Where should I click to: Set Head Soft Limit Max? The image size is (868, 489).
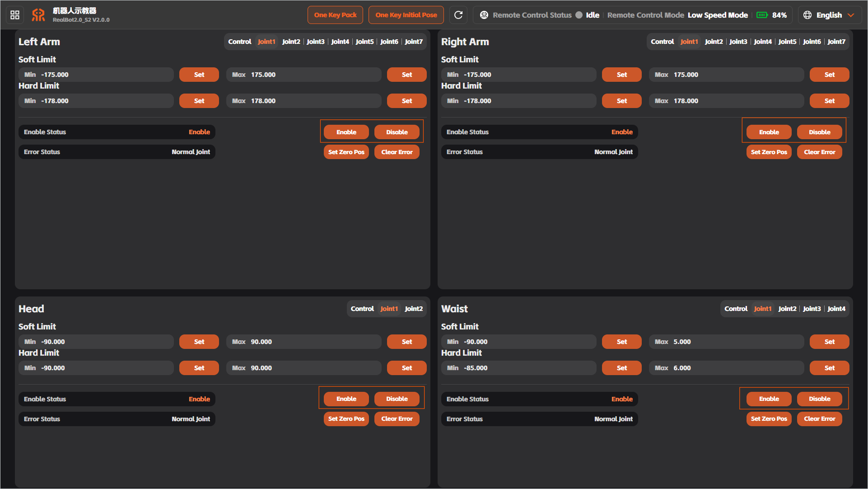pyautogui.click(x=407, y=342)
